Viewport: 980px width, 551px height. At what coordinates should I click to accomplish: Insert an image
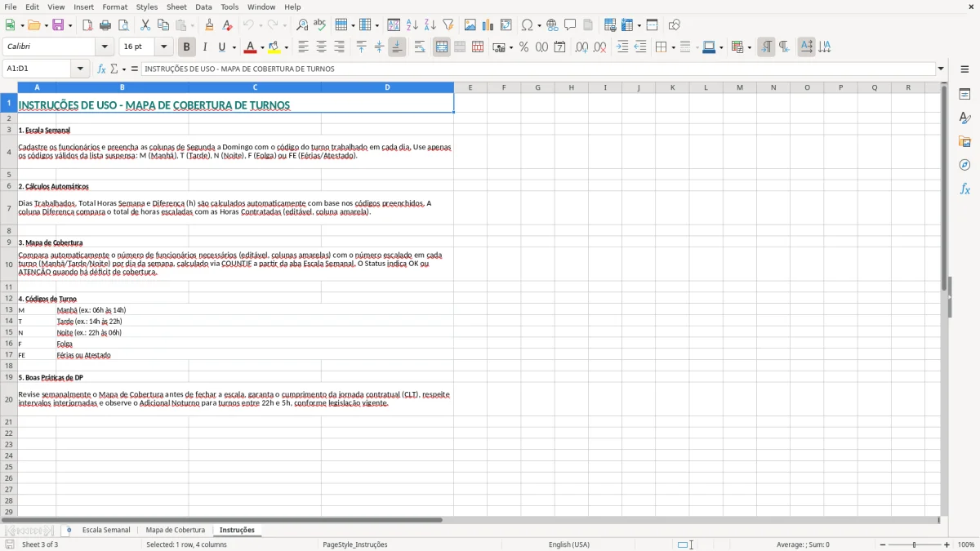coord(470,25)
